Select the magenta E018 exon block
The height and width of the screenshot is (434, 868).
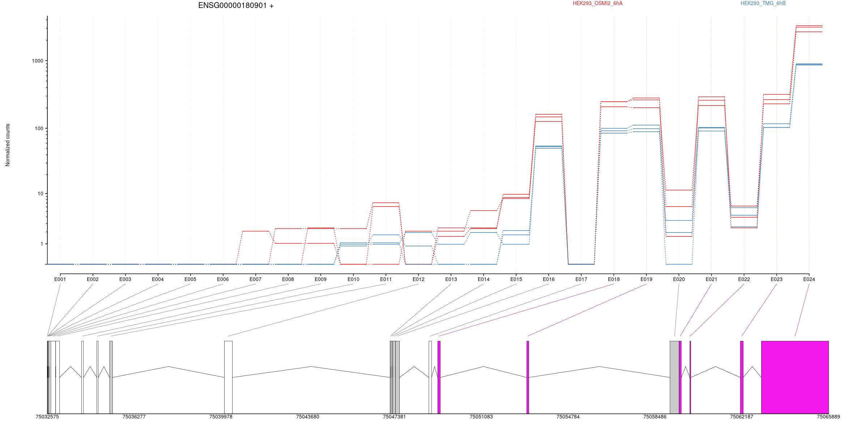coord(439,377)
